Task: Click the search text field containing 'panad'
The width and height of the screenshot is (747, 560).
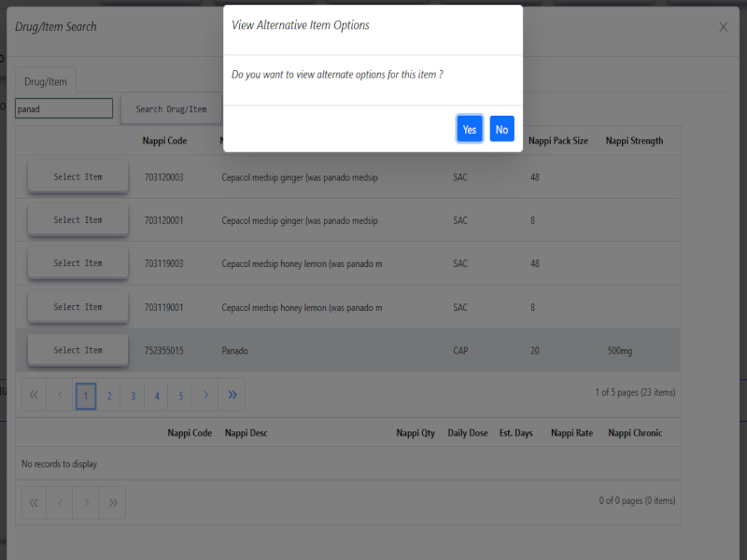Action: tap(63, 109)
